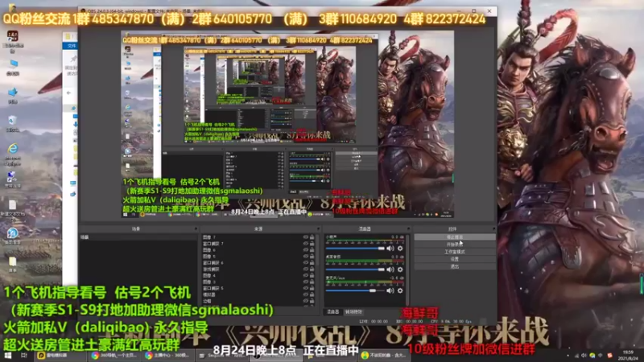
Task: Hide 窗口捕获 6 source with eye icon
Action: coord(305,263)
